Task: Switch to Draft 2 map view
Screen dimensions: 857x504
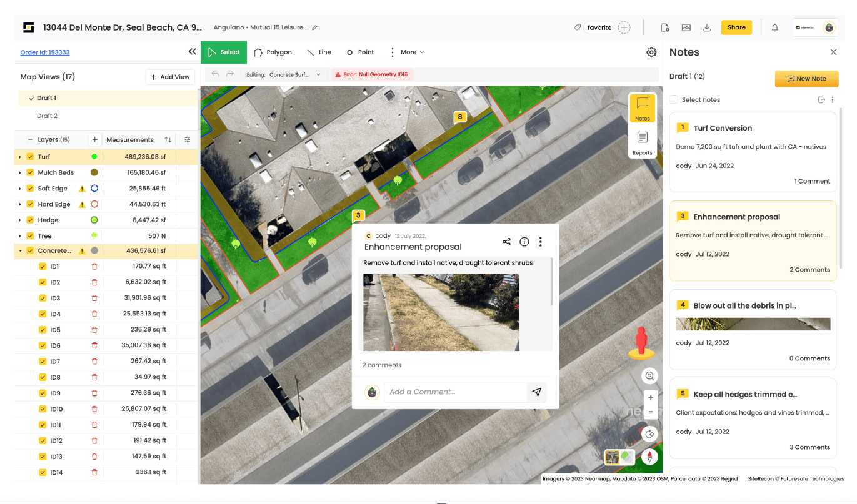Action: tap(47, 116)
